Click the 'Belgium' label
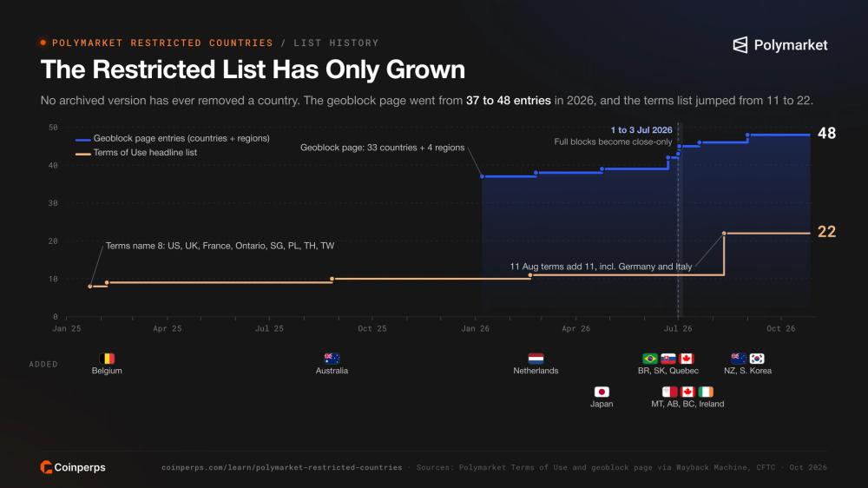 click(x=107, y=371)
